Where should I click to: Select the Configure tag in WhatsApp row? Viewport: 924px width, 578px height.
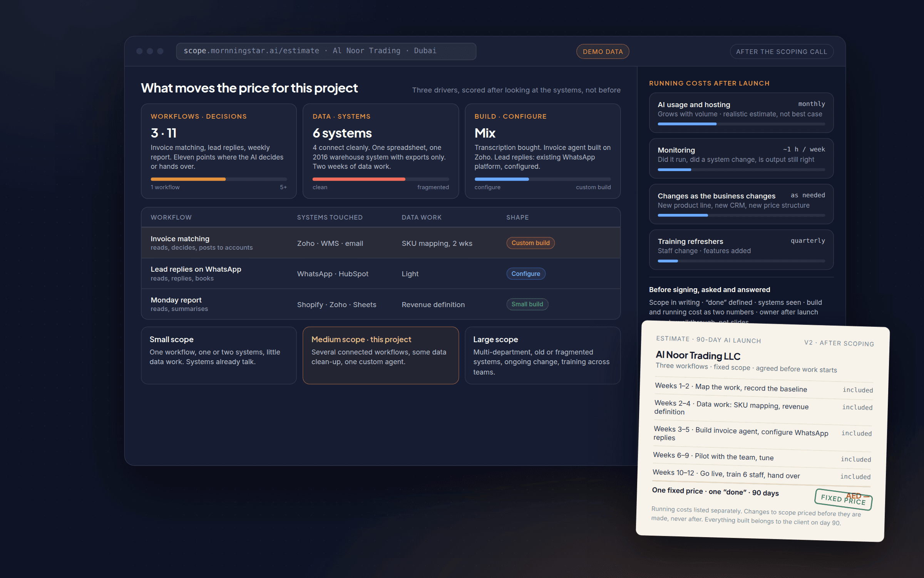tap(526, 274)
